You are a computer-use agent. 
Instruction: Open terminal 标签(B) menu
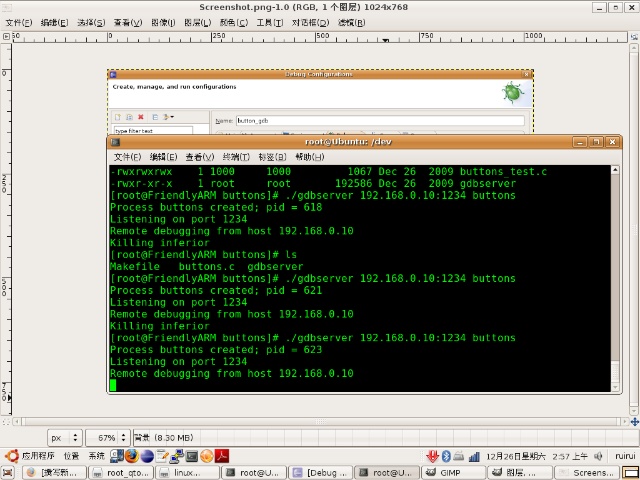point(272,157)
